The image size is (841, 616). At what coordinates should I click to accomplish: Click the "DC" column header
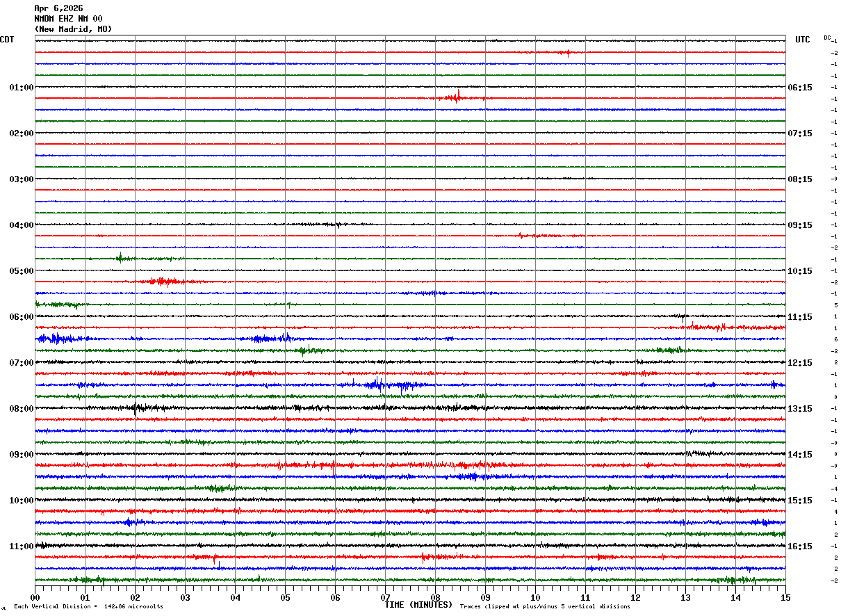(827, 38)
